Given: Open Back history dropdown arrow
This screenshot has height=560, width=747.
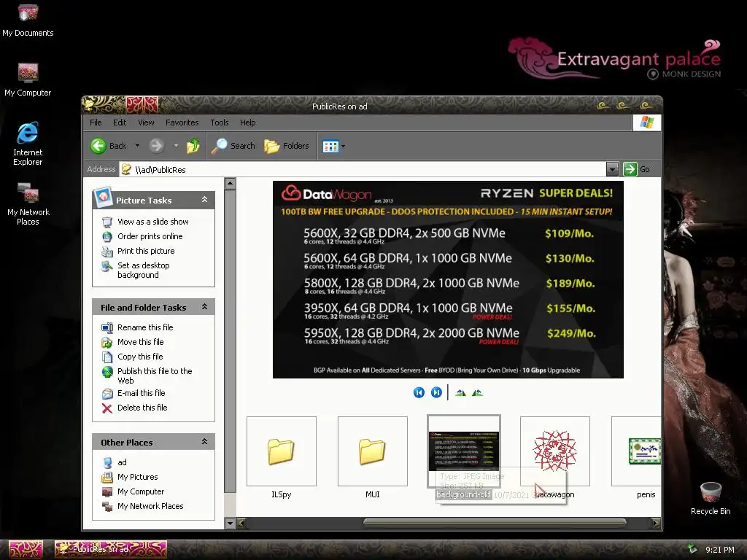Looking at the screenshot, I should [x=137, y=146].
